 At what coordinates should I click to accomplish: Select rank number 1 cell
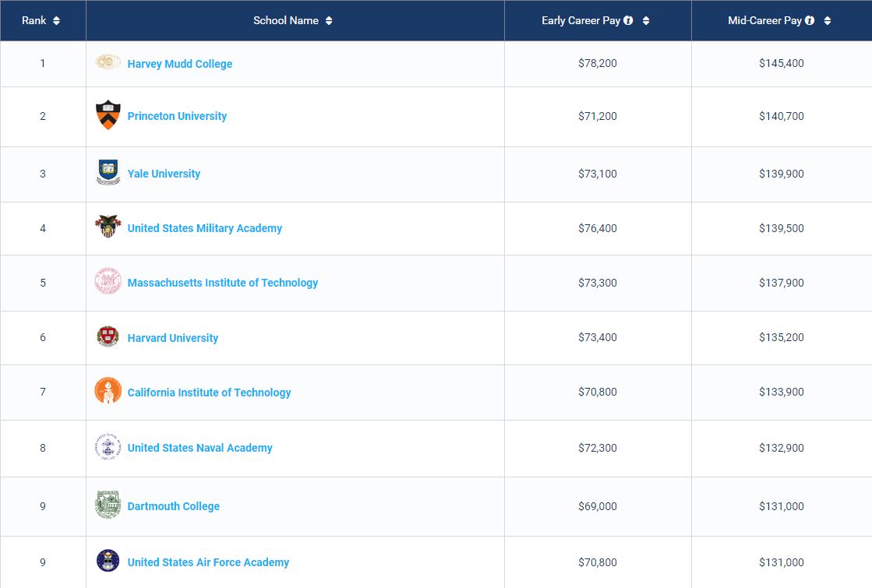43,63
